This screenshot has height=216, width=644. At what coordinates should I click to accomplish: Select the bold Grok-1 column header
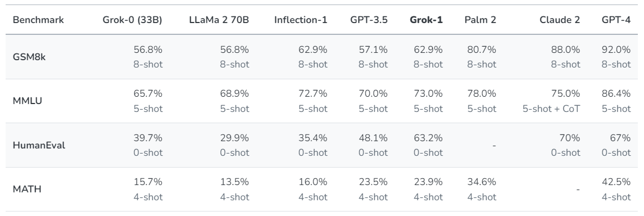click(x=427, y=20)
